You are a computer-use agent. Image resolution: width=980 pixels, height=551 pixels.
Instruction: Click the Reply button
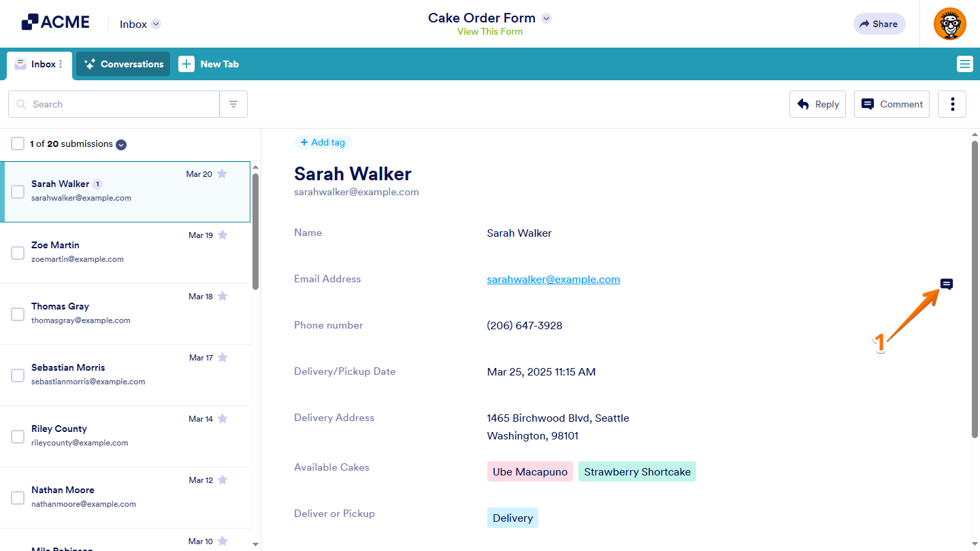817,103
